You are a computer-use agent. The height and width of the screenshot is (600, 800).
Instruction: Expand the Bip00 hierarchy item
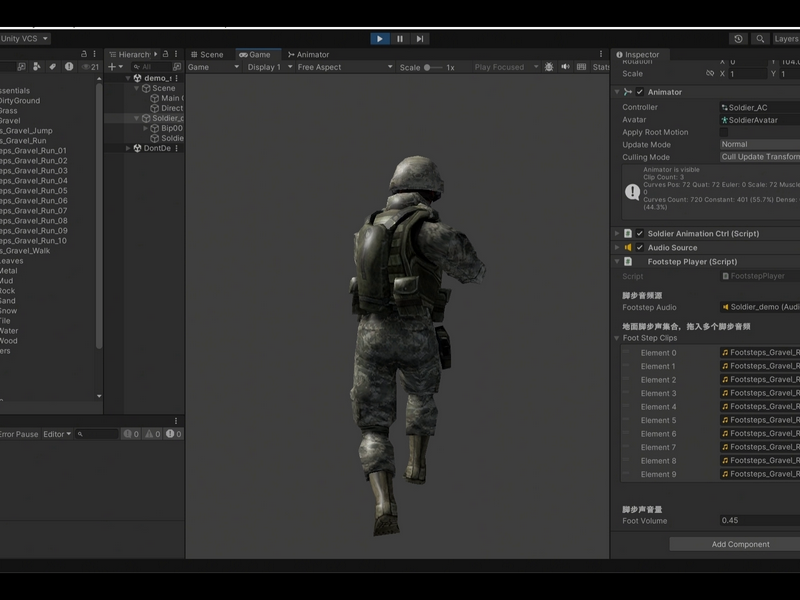pos(145,128)
